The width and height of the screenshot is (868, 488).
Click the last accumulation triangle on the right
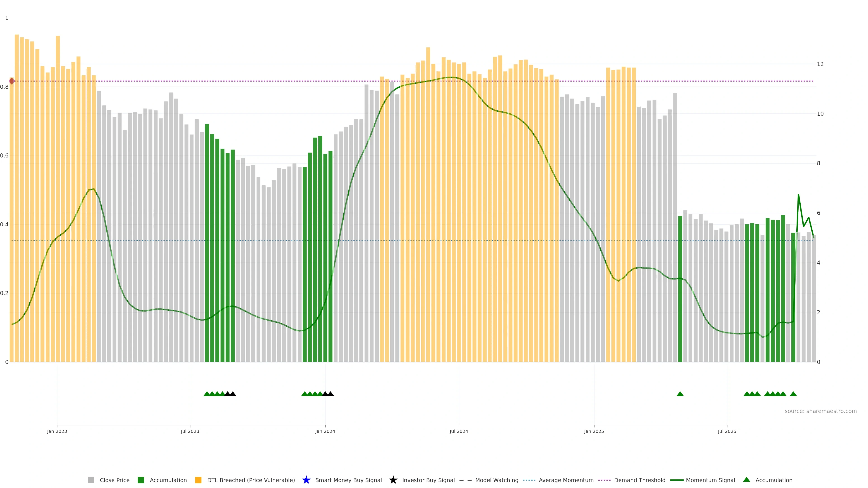pyautogui.click(x=793, y=394)
